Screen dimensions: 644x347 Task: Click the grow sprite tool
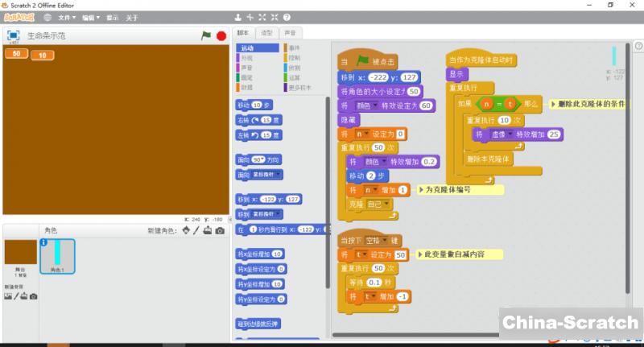coord(262,17)
